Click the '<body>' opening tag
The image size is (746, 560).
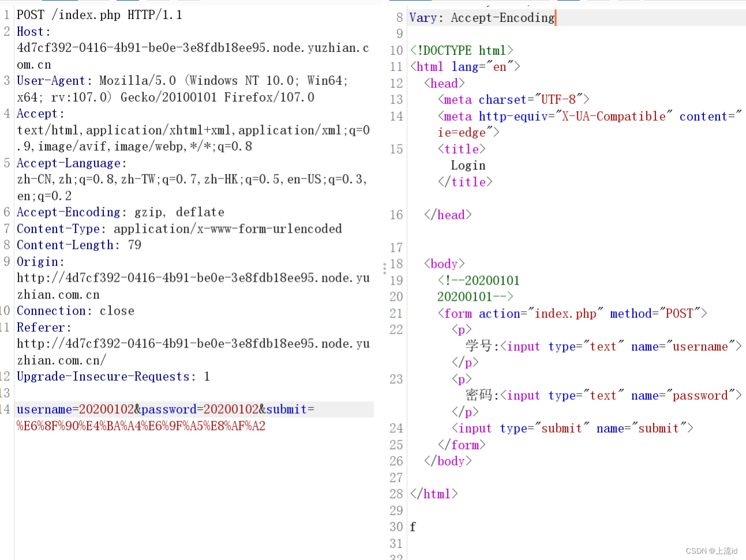click(x=444, y=264)
